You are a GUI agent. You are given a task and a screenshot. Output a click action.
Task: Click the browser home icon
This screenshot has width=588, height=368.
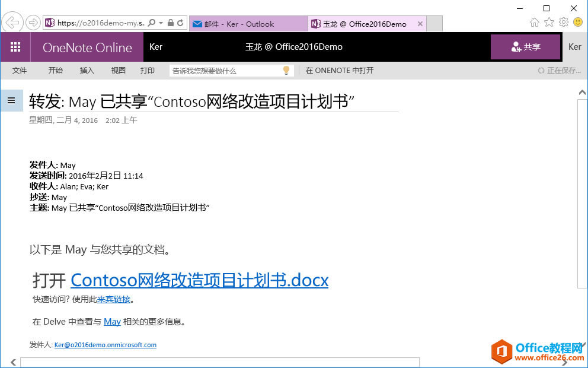534,21
